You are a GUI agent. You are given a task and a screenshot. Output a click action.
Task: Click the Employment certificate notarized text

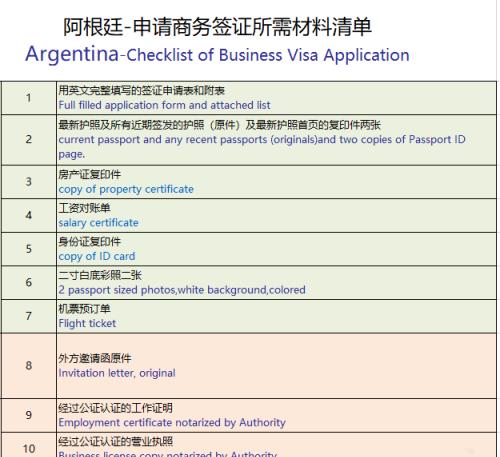(x=172, y=423)
